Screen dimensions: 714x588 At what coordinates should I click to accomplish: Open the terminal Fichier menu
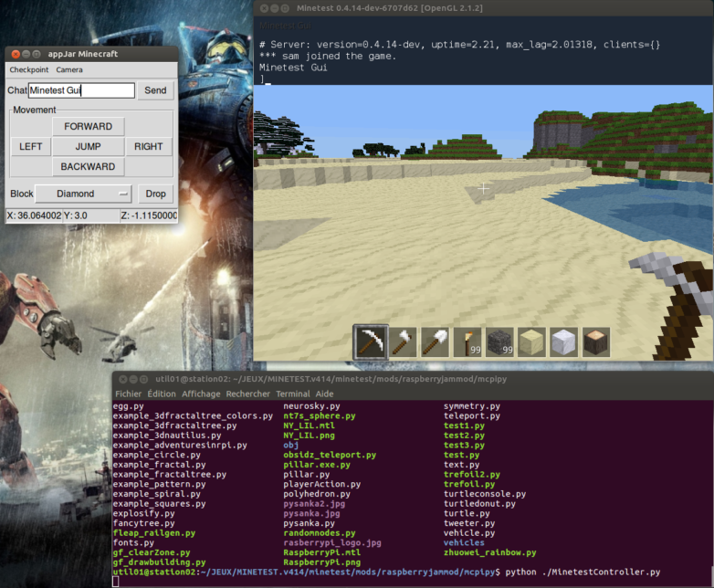[x=128, y=394]
